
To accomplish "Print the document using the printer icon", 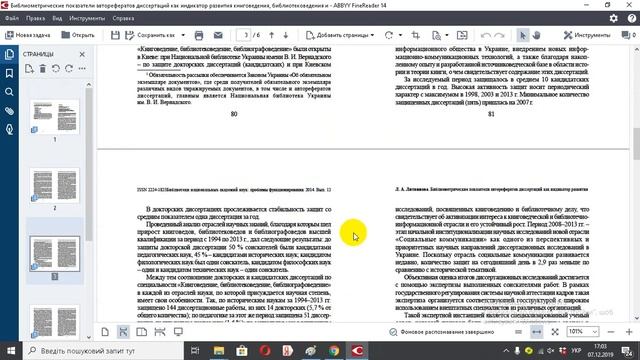I will (199, 35).
